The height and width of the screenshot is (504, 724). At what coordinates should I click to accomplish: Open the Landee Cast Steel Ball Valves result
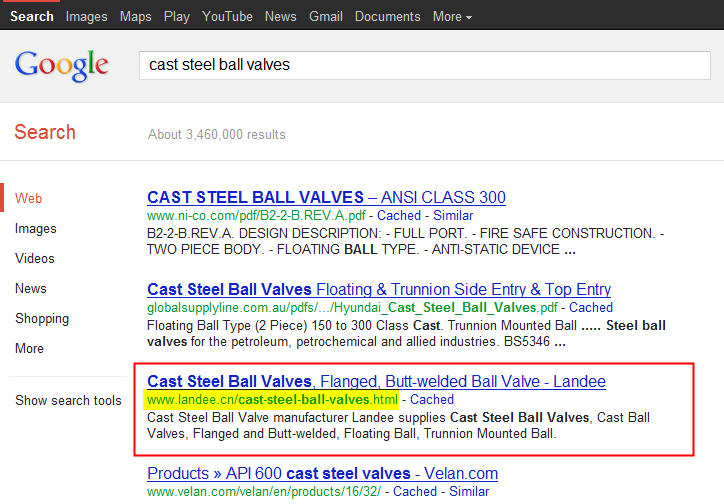click(x=376, y=381)
